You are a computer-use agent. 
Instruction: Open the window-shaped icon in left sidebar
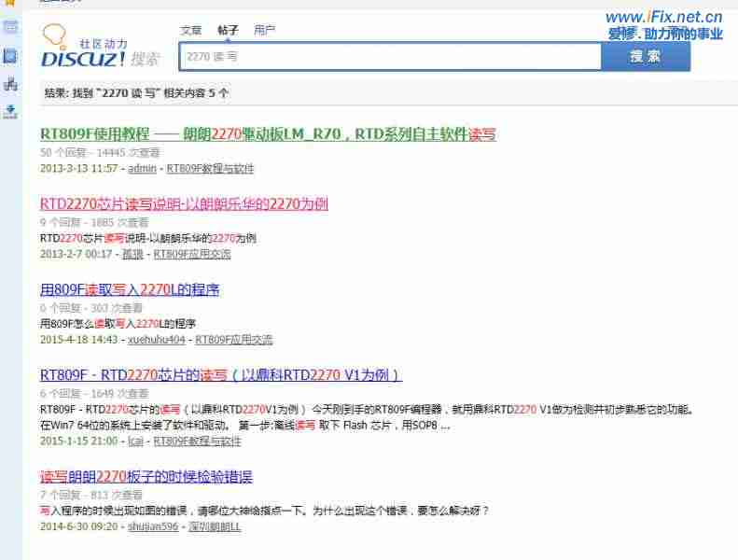point(10,27)
